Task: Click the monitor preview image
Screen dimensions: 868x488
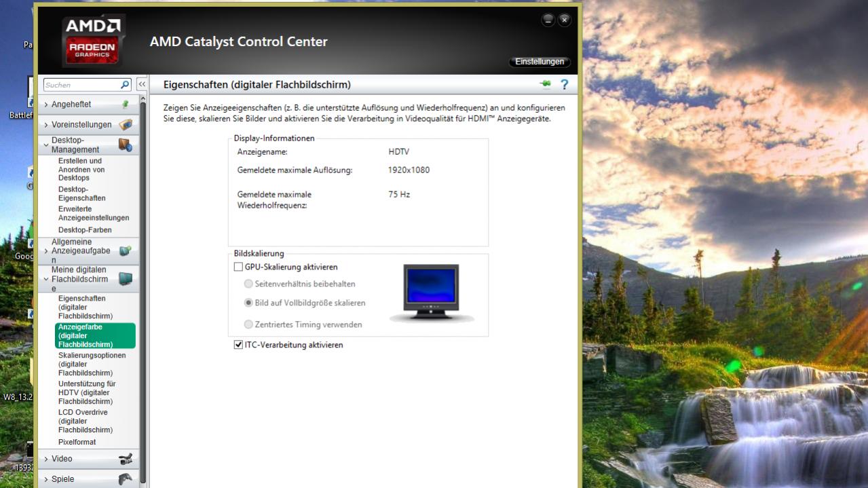Action: tap(432, 293)
